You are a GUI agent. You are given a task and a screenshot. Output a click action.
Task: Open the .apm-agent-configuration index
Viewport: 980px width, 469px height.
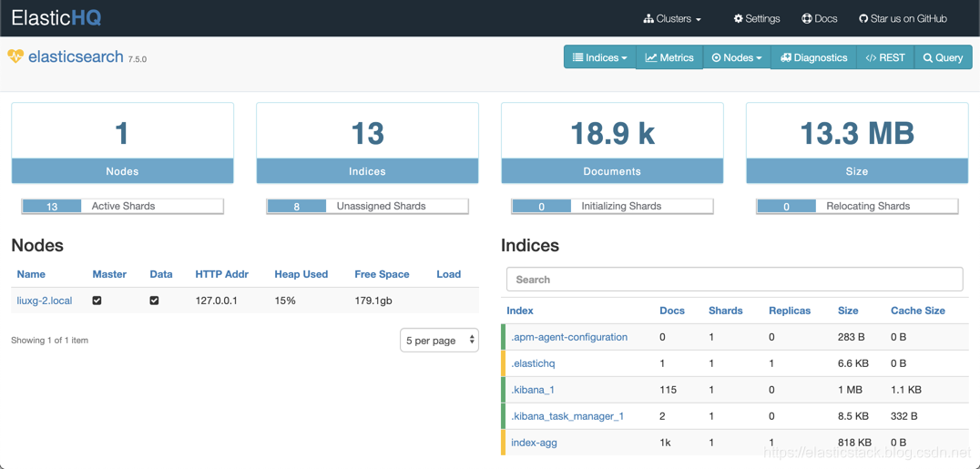(x=568, y=337)
